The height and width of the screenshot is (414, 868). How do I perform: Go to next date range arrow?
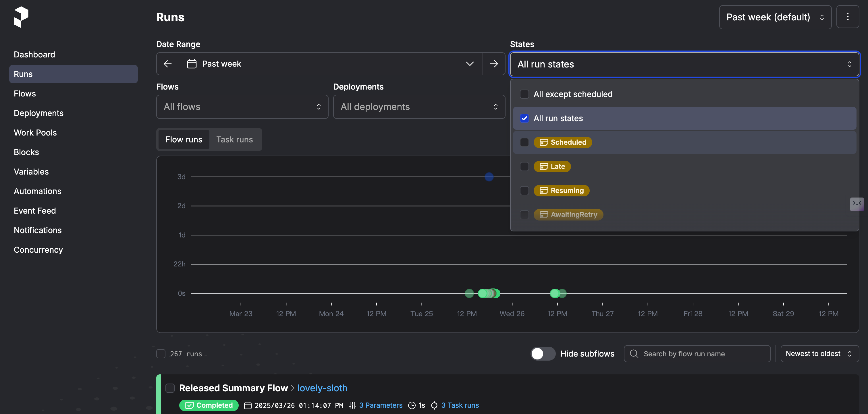tap(494, 64)
